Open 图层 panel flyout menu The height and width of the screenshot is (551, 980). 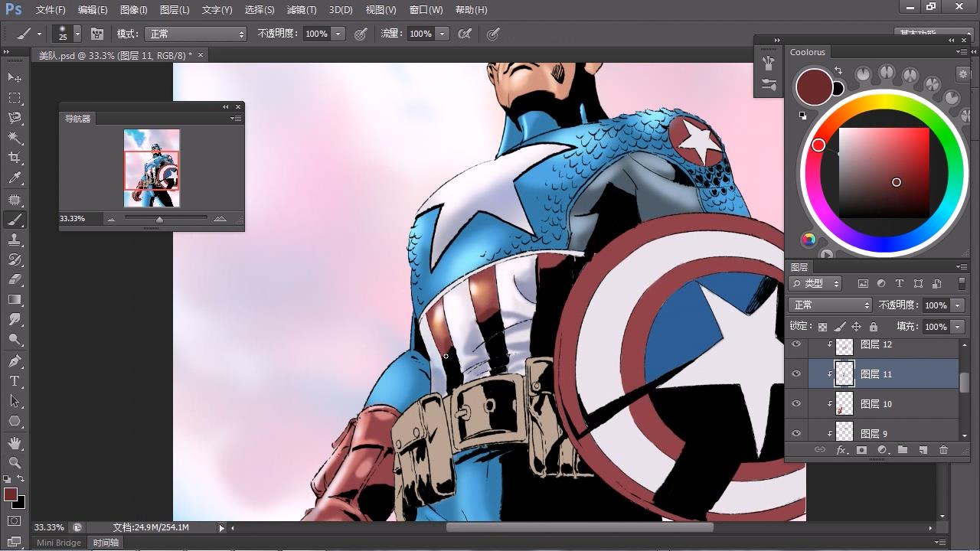pyautogui.click(x=962, y=267)
